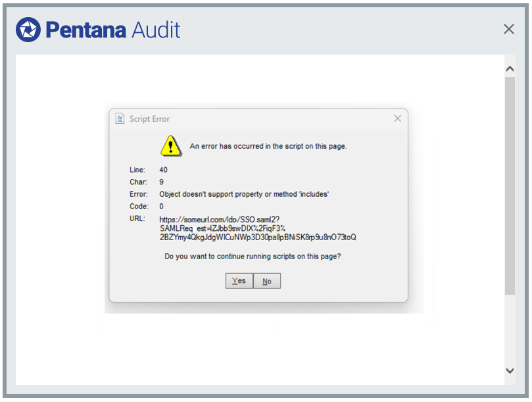Screen dimensions: 532x402
Task: Click the Line value 40
Action: click(163, 170)
